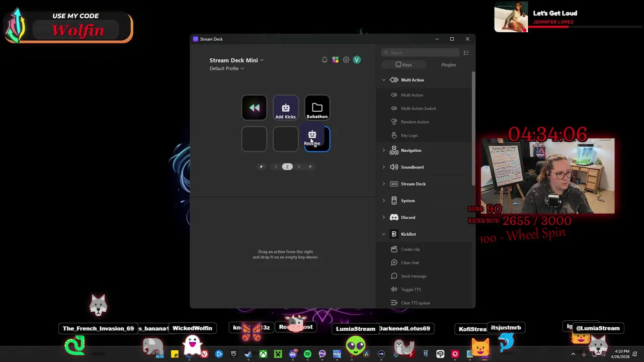This screenshot has width=644, height=362.
Task: Switch to the Keys tab
Action: tap(404, 65)
